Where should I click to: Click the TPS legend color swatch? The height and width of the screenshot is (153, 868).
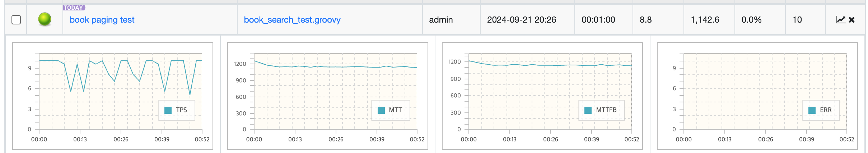click(168, 110)
